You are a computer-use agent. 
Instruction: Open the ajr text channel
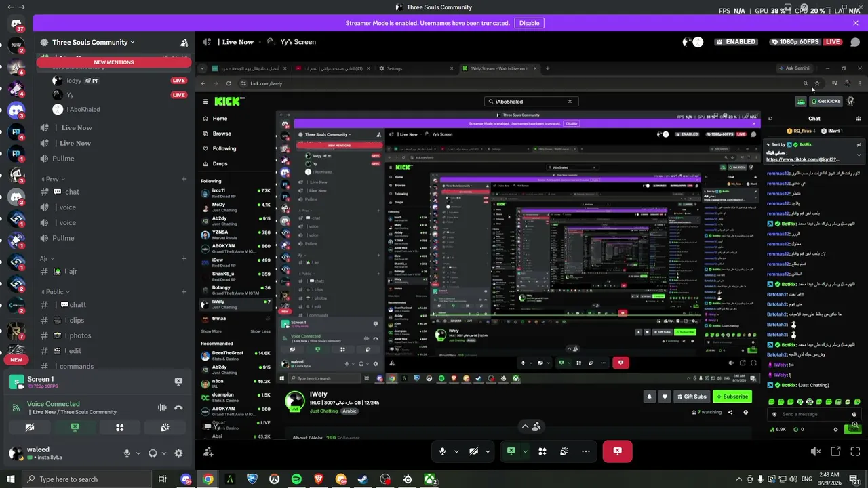113,272
